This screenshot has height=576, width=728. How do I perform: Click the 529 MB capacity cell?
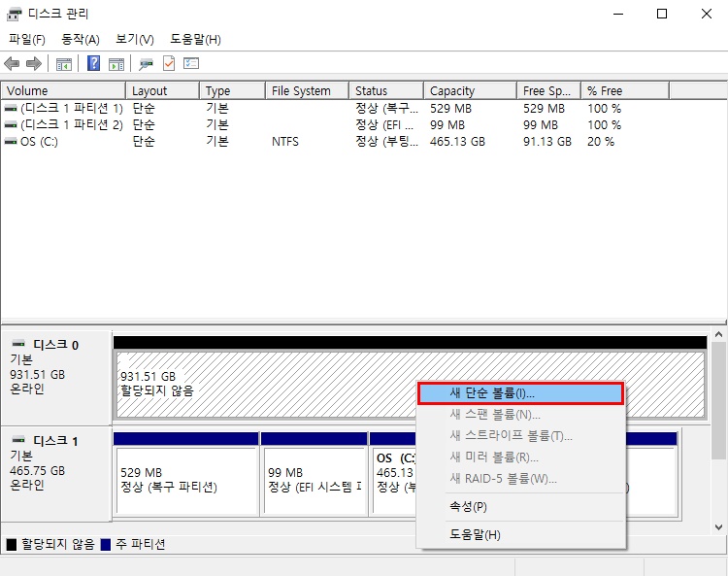click(x=450, y=109)
